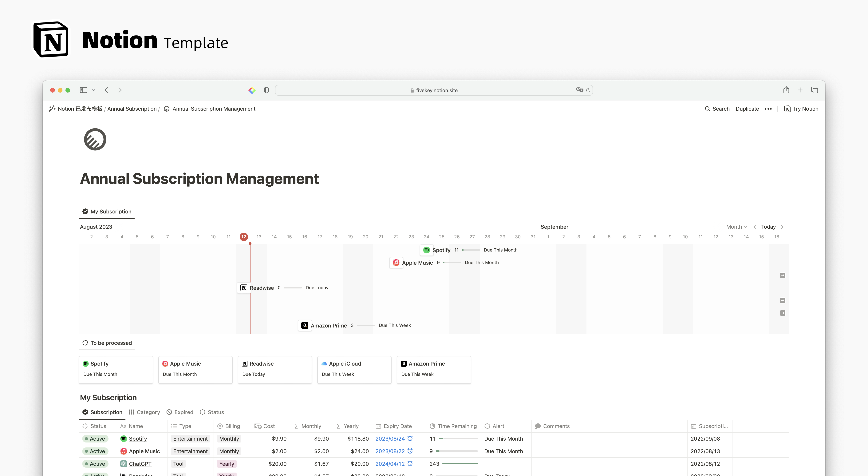Go forward with the browser forward arrow
The width and height of the screenshot is (868, 476).
[x=120, y=90]
